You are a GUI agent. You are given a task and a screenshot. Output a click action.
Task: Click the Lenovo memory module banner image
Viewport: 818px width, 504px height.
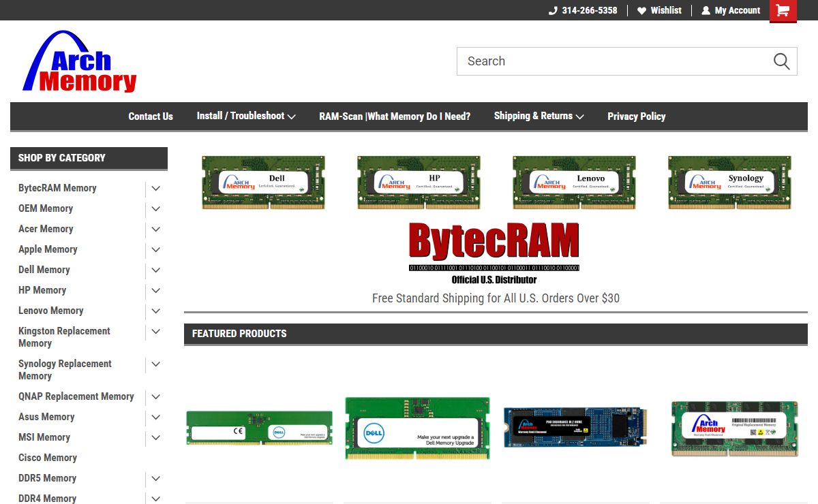pyautogui.click(x=574, y=182)
